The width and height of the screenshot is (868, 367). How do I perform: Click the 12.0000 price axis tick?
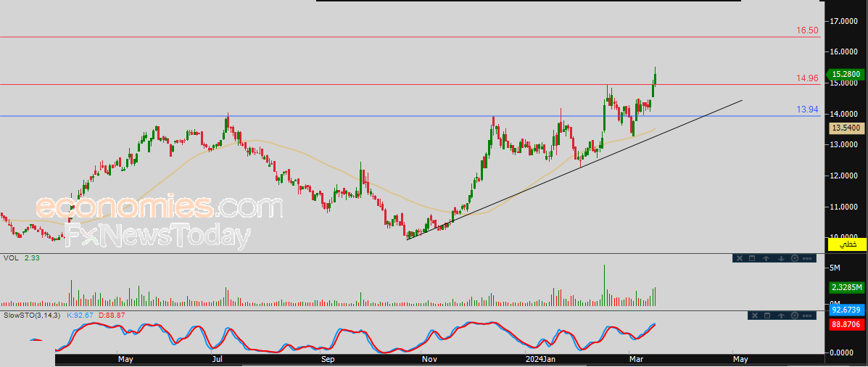[843, 176]
